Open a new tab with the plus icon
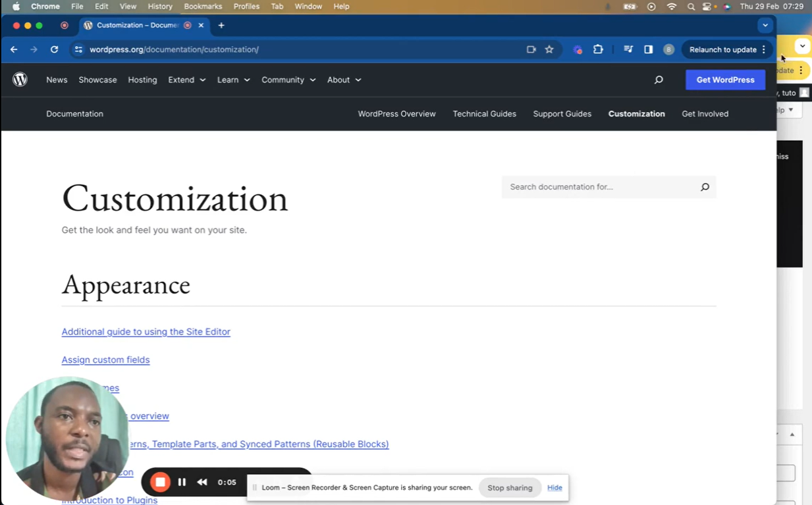Screen dimensions: 812x505 point(221,25)
